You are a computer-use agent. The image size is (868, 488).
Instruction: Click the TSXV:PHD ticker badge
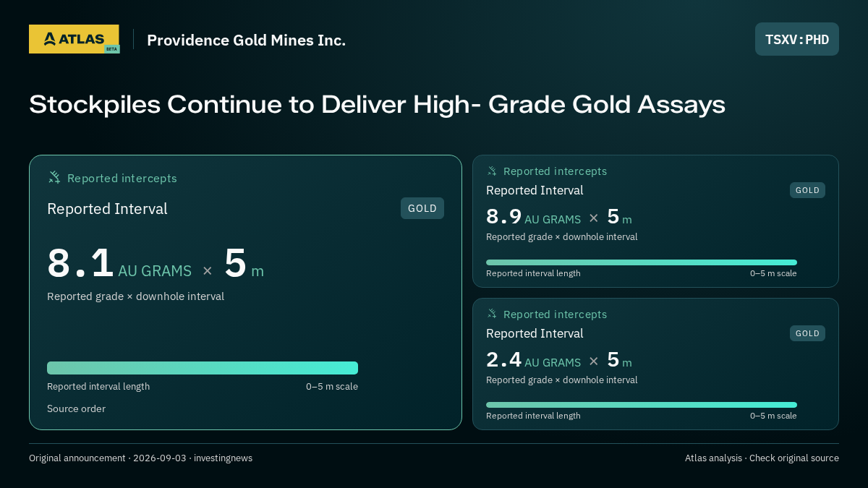click(x=797, y=39)
